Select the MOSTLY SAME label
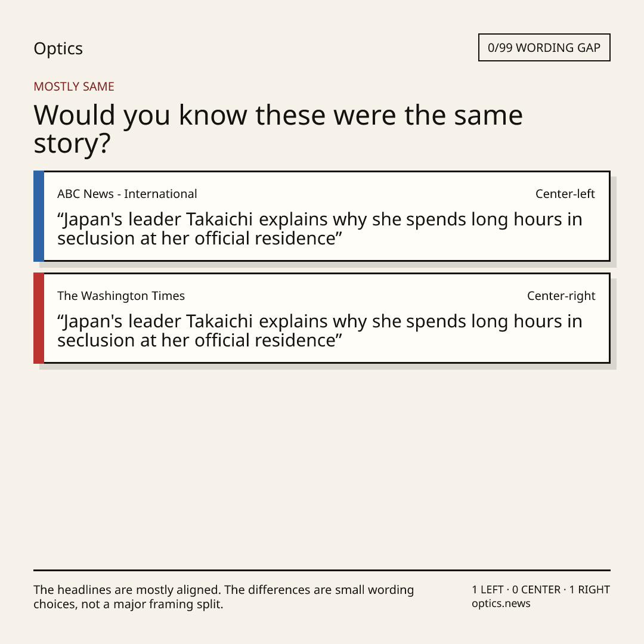This screenshot has height=644, width=644. (x=74, y=86)
